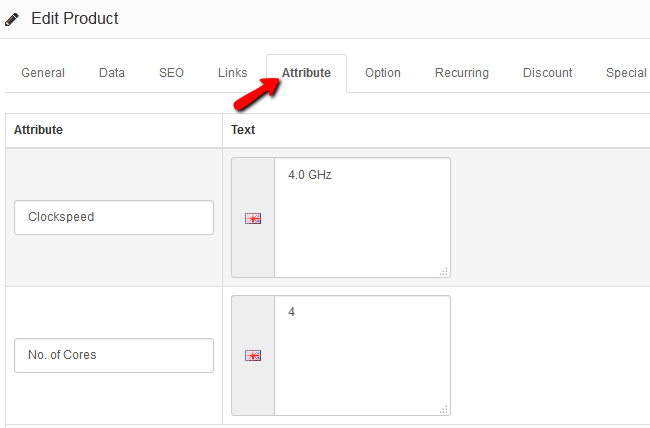The width and height of the screenshot is (650, 428).
Task: Open the Option tab
Action: pyautogui.click(x=383, y=73)
